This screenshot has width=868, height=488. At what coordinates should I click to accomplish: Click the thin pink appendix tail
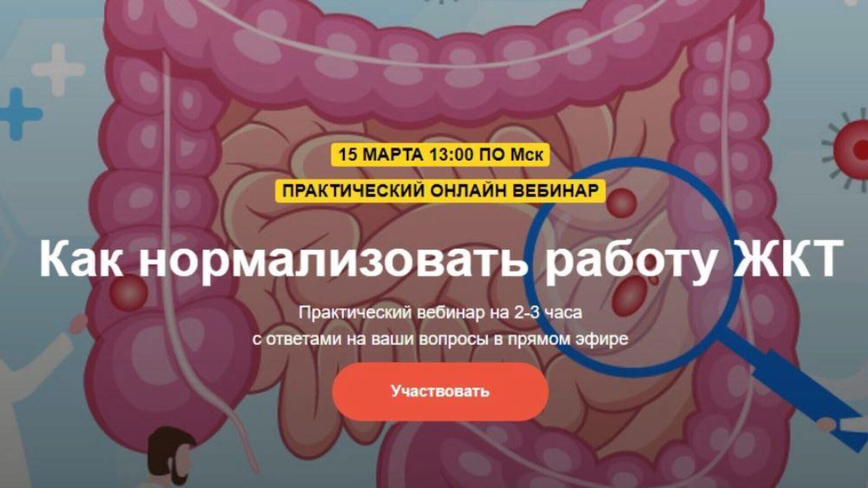[244, 441]
